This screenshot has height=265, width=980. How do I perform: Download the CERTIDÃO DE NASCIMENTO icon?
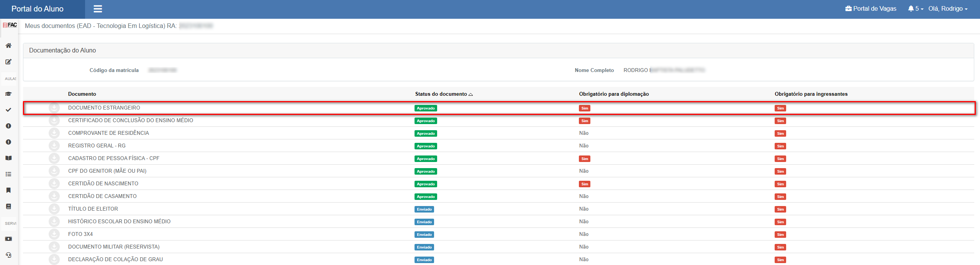(x=54, y=183)
